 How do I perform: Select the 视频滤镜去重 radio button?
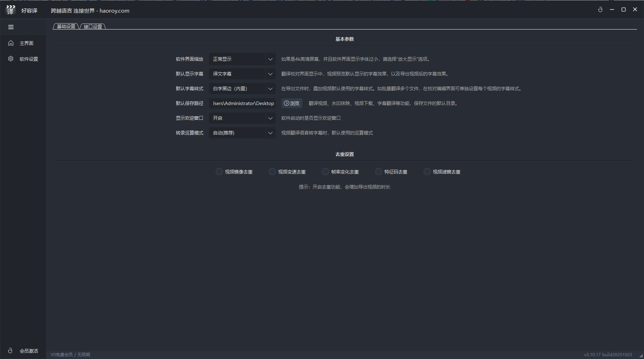[427, 172]
